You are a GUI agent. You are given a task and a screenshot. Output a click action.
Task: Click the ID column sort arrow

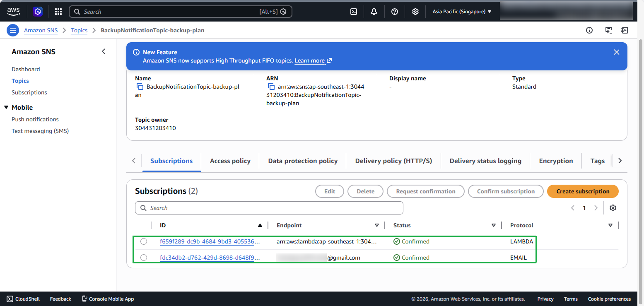click(x=260, y=226)
